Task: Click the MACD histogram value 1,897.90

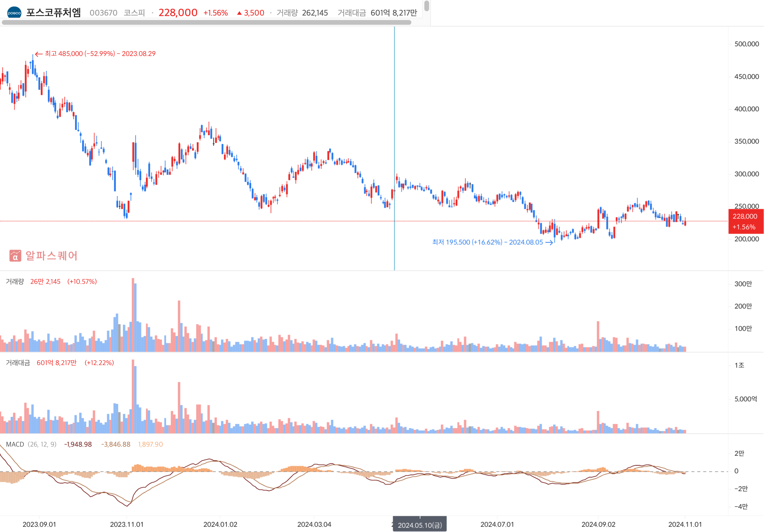Action: (151, 445)
